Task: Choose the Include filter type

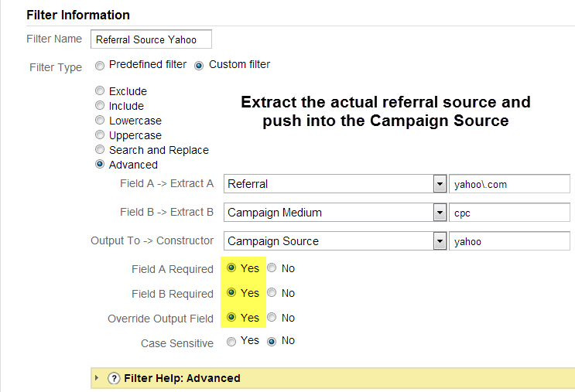Action: [100, 105]
